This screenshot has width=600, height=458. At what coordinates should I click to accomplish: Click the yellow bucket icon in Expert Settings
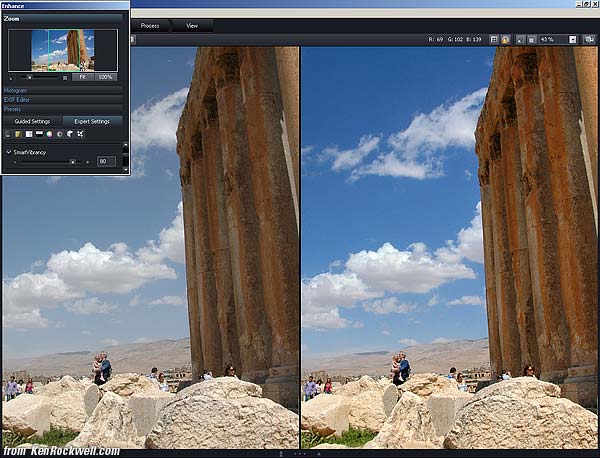(18, 134)
